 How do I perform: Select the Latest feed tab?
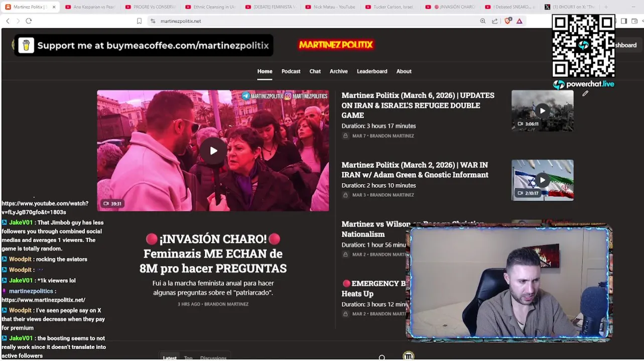pos(170,358)
